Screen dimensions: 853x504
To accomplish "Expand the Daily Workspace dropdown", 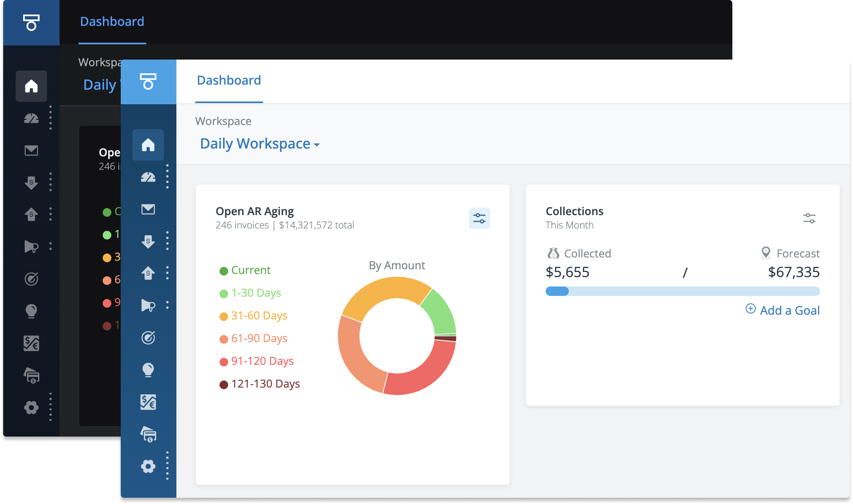I will 260,144.
